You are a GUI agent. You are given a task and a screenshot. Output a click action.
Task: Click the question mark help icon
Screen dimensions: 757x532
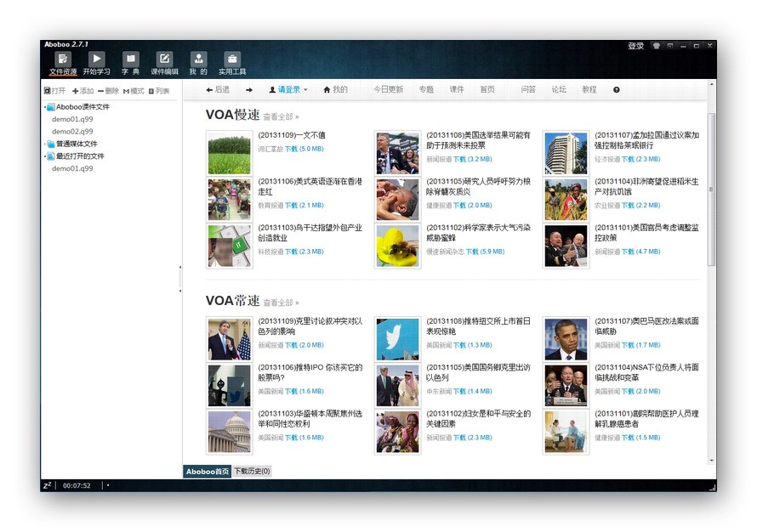pos(617,90)
